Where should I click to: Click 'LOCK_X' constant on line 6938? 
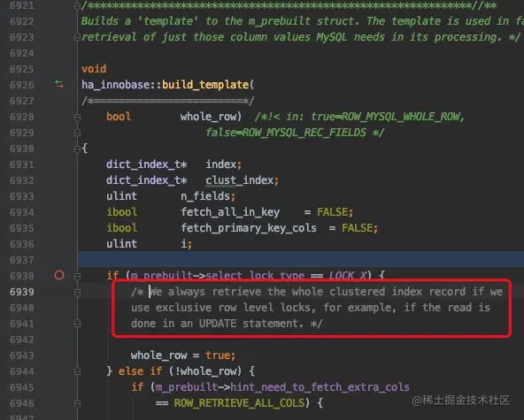348,276
